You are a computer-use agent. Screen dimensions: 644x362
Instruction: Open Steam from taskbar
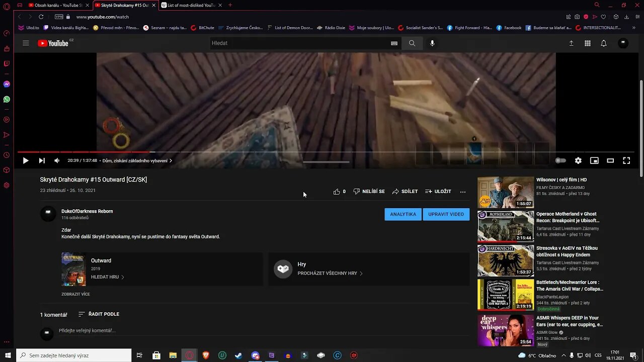click(238, 355)
